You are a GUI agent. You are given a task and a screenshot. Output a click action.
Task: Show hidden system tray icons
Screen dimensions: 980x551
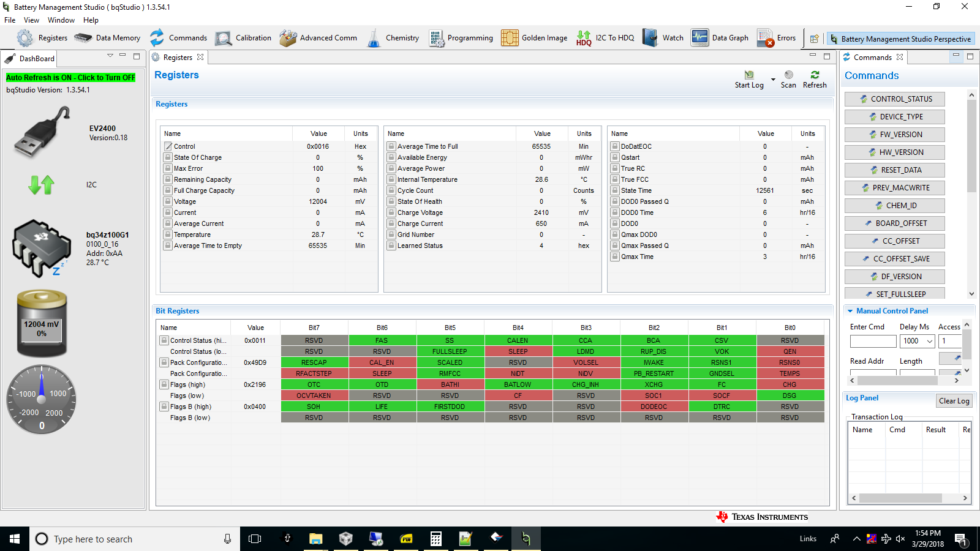(856, 539)
